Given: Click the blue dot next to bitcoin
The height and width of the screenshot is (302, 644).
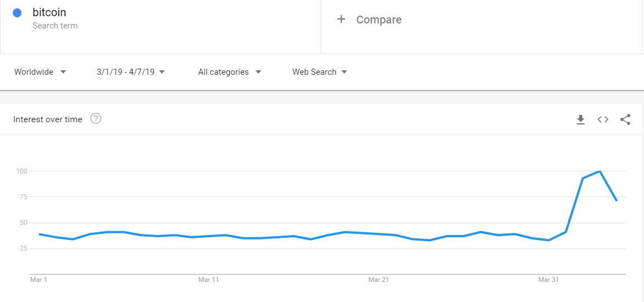Looking at the screenshot, I should (x=17, y=13).
